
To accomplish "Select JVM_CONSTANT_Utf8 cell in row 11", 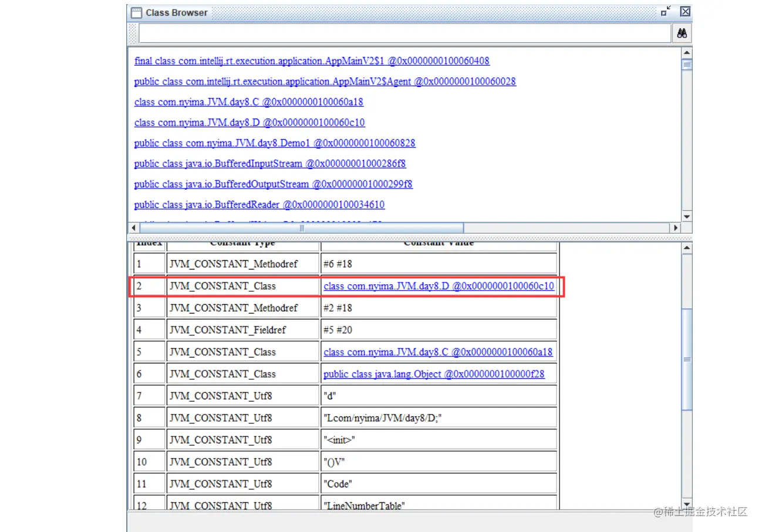I will click(x=242, y=484).
